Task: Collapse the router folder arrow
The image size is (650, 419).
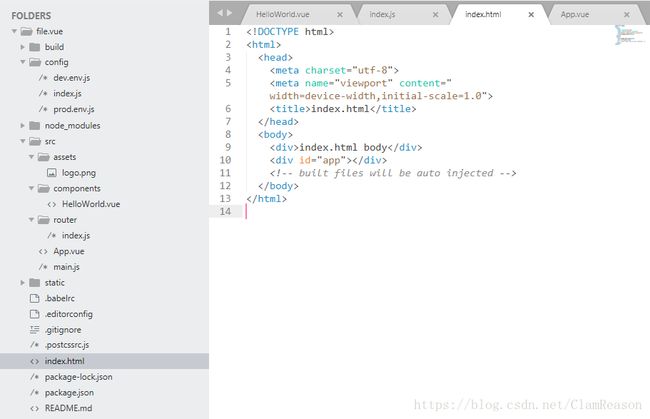Action: point(31,220)
